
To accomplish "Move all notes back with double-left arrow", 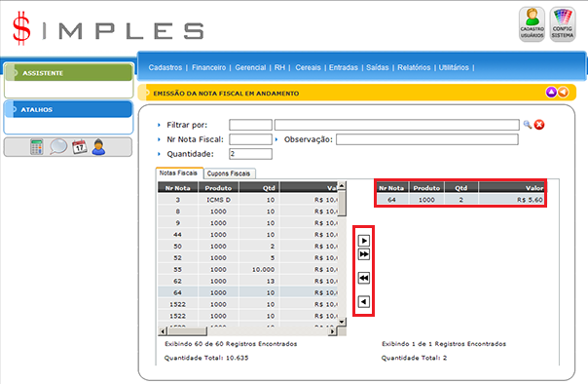I will coord(364,278).
